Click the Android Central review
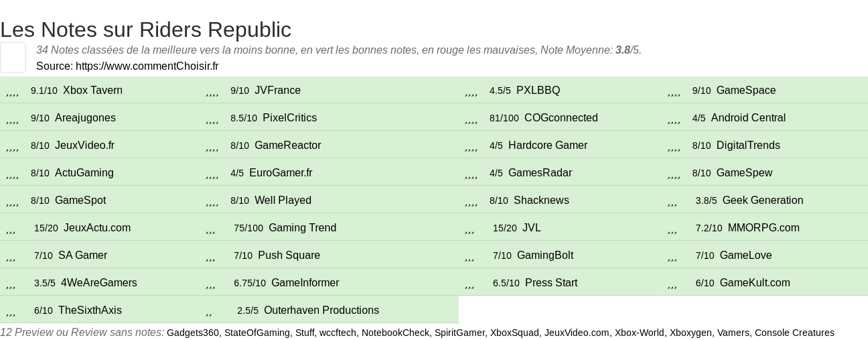 [x=748, y=118]
